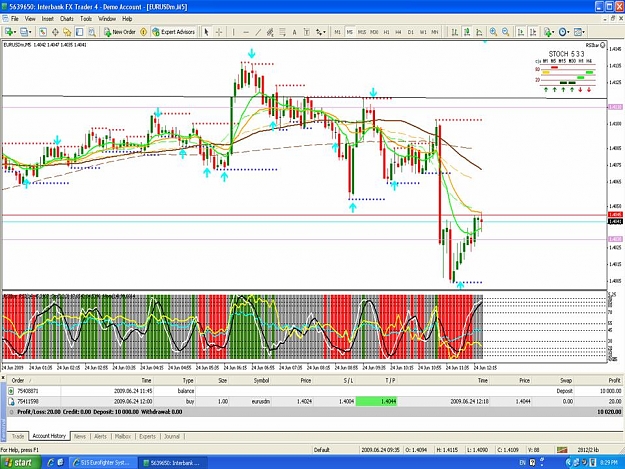625x469 pixels.
Task: Click the New Order button
Action: 120,32
